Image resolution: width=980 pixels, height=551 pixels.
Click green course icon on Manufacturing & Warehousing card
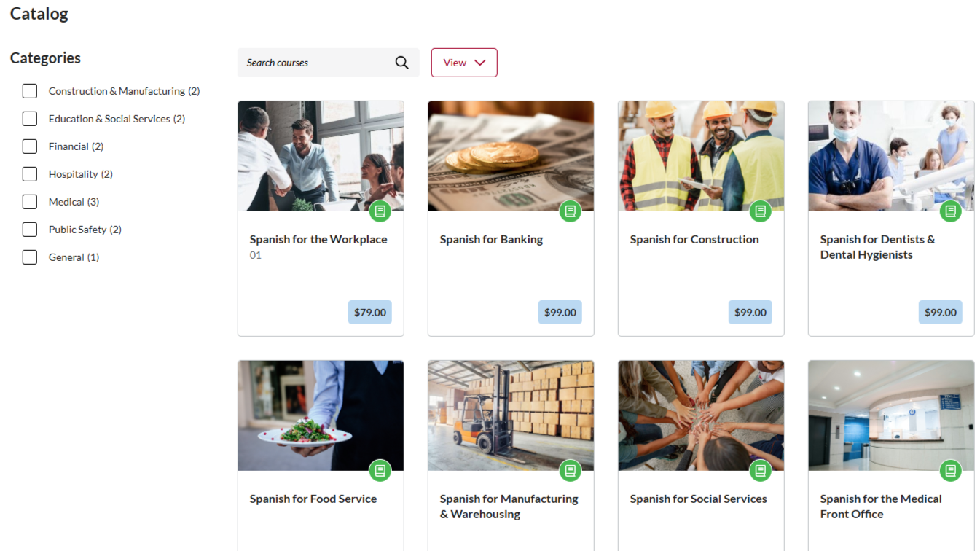pos(570,471)
